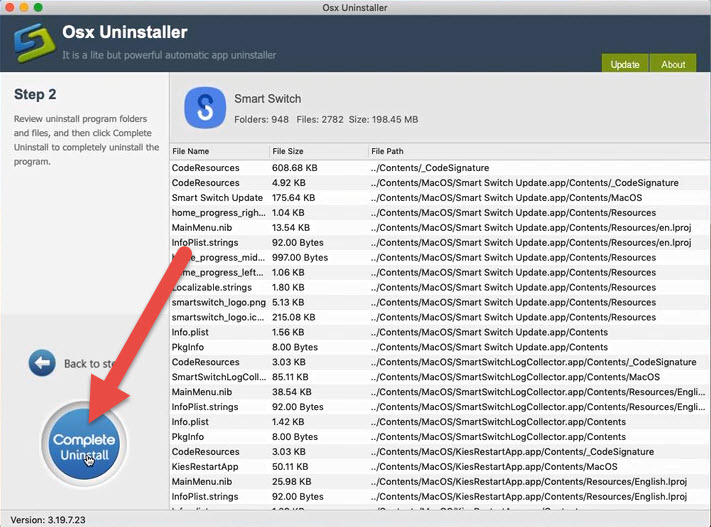Click the Smart Switch app name label
The height and width of the screenshot is (527, 711).
(x=268, y=99)
